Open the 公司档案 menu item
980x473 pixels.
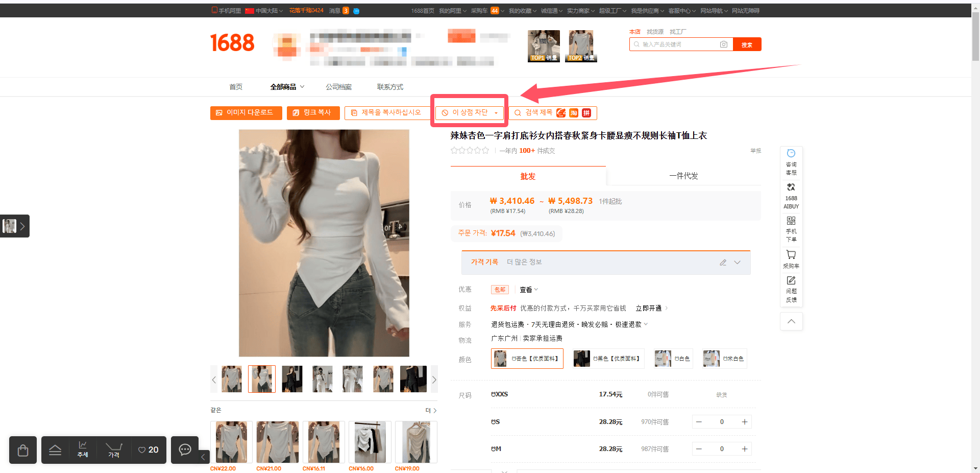[x=339, y=87]
